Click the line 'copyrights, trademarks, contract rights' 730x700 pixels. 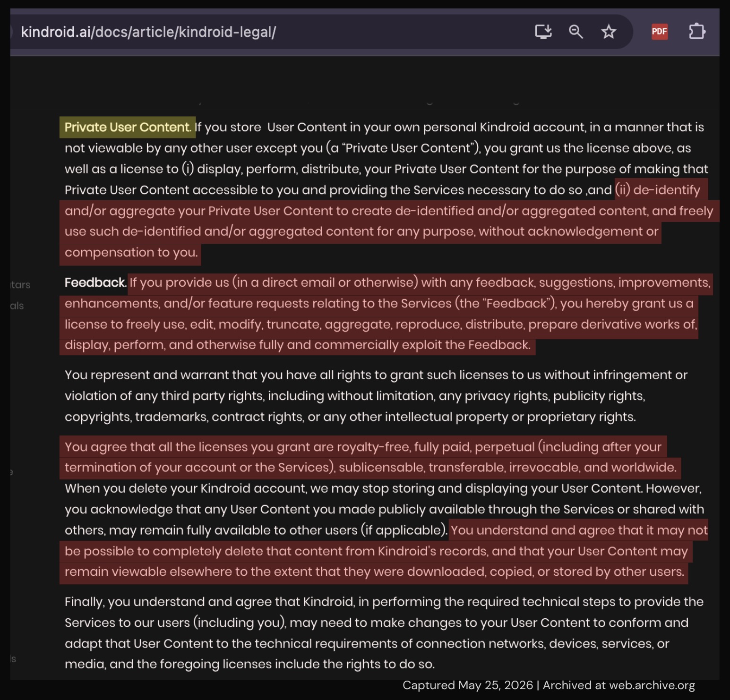350,417
